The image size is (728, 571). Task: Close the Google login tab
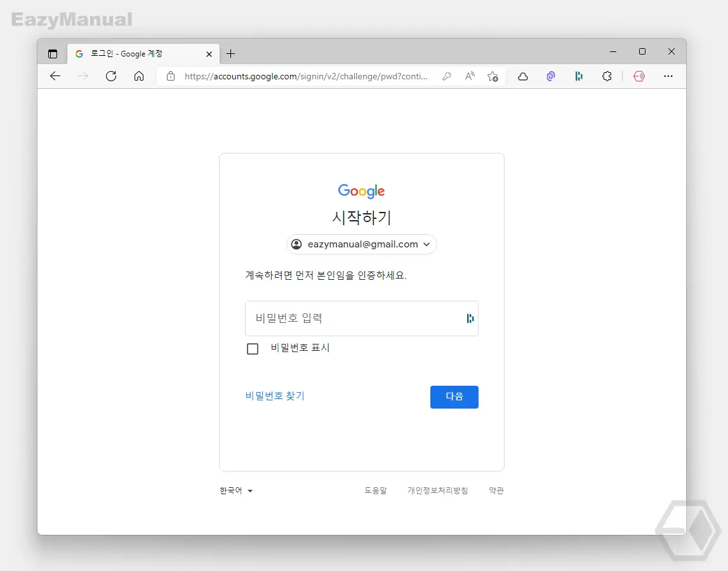point(209,55)
